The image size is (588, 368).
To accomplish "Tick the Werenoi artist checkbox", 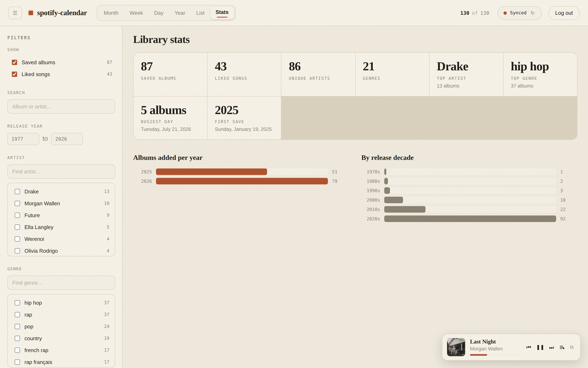I will pos(17,239).
